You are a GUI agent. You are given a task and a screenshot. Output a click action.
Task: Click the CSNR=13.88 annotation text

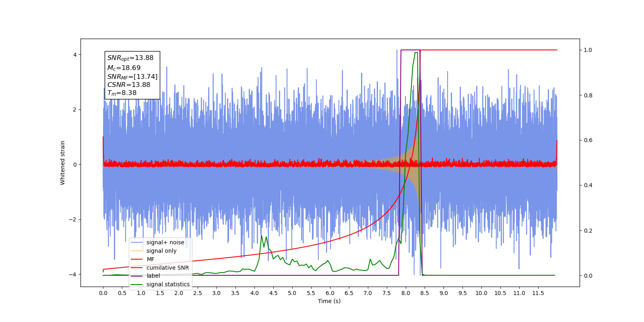pyautogui.click(x=129, y=85)
